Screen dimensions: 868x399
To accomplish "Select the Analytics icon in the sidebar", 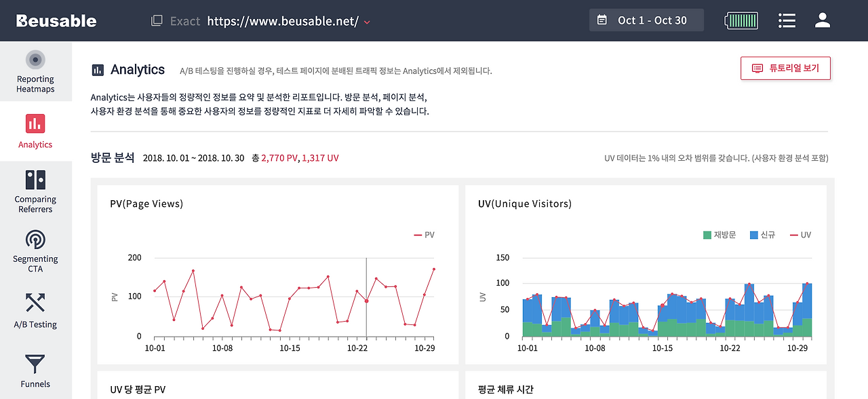I will [35, 129].
